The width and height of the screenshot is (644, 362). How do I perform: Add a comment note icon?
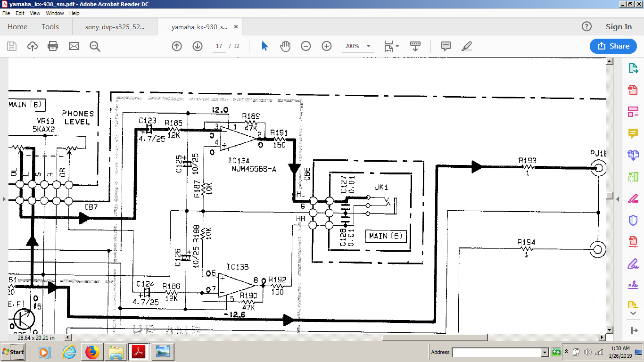coord(446,46)
